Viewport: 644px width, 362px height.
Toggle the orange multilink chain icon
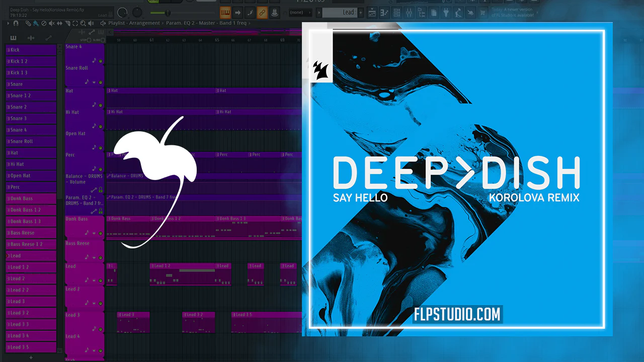point(262,12)
